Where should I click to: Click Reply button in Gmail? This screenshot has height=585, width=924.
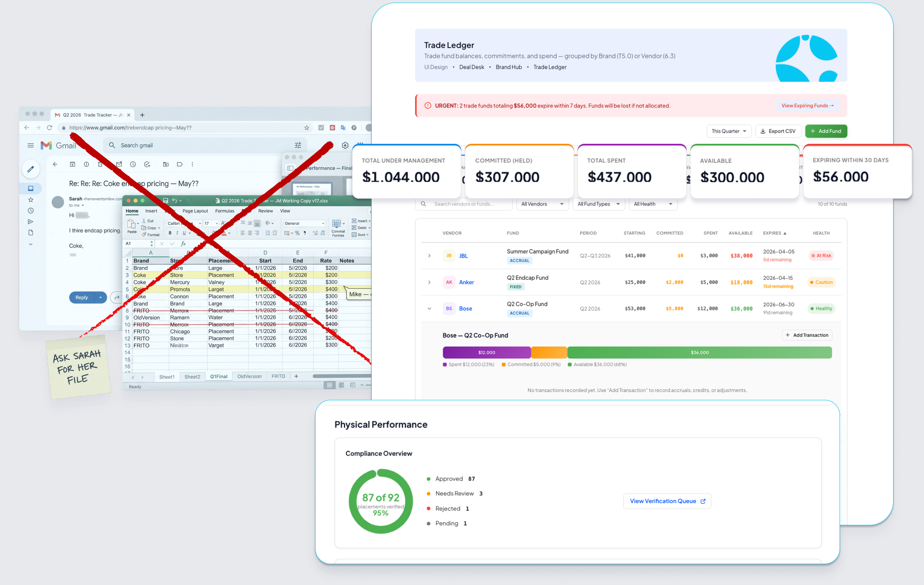pos(82,298)
